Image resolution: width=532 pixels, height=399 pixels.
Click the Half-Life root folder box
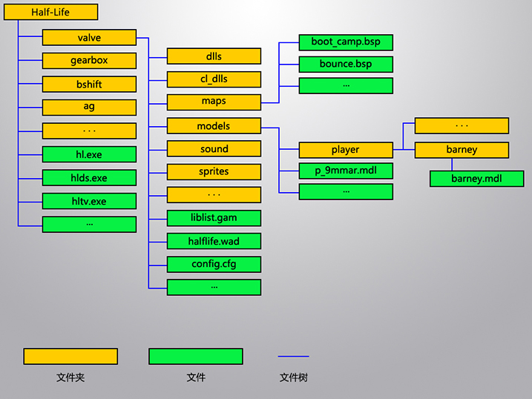tap(51, 12)
